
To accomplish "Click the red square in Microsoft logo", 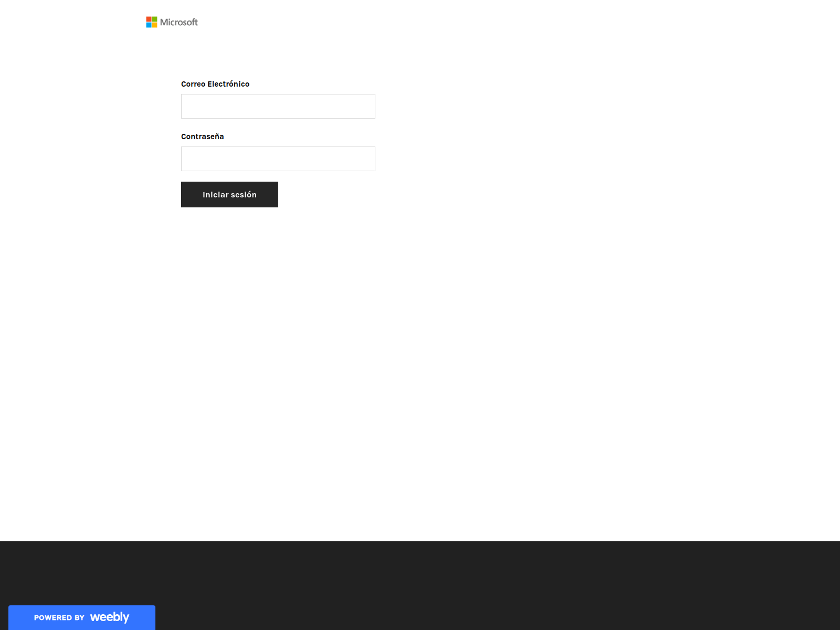I will tap(149, 19).
